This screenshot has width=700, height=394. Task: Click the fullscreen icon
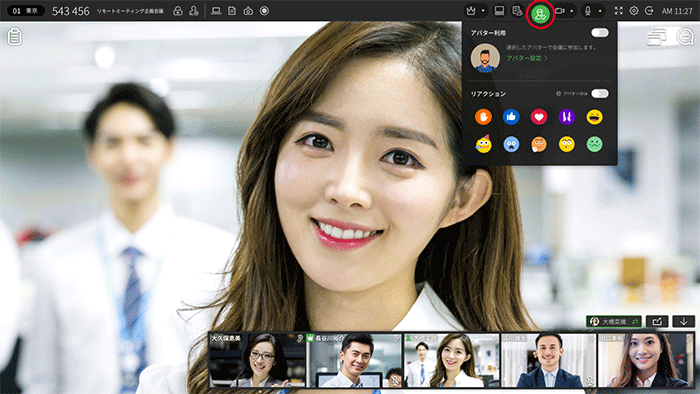pos(618,11)
